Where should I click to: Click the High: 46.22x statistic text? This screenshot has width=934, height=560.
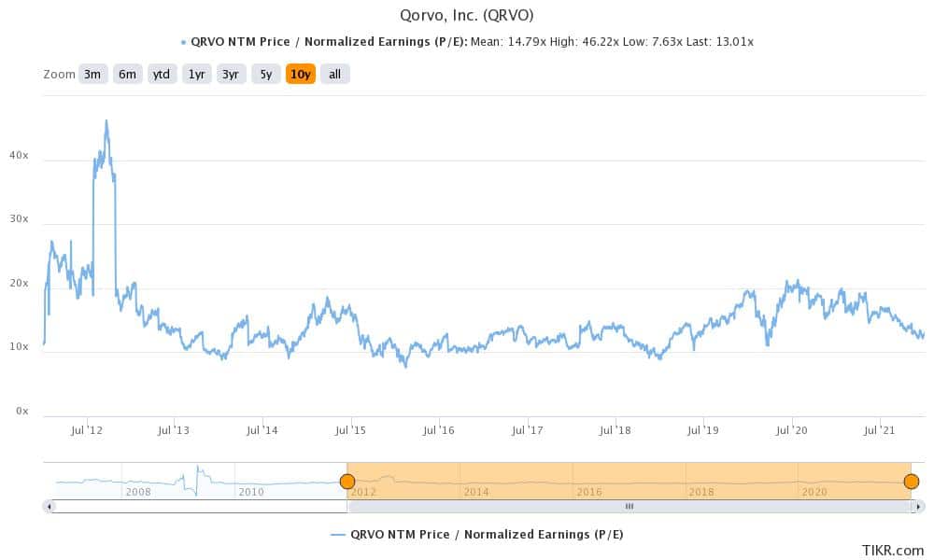click(585, 42)
